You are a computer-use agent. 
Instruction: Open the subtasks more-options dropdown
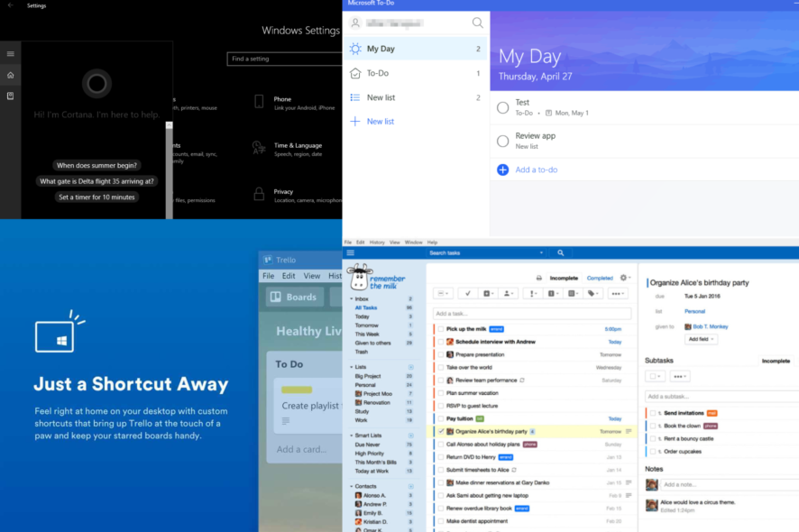click(x=680, y=377)
